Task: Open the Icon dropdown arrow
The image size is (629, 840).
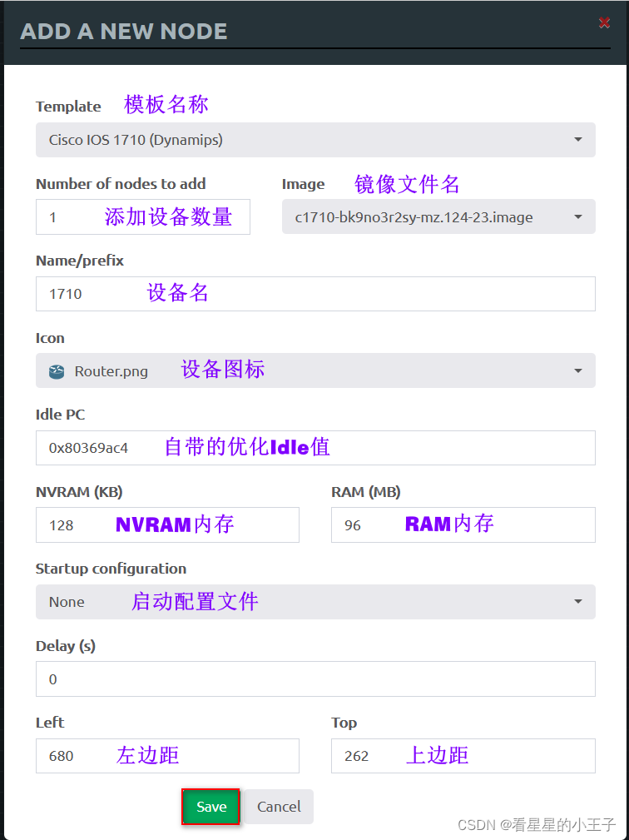Action: tap(578, 370)
